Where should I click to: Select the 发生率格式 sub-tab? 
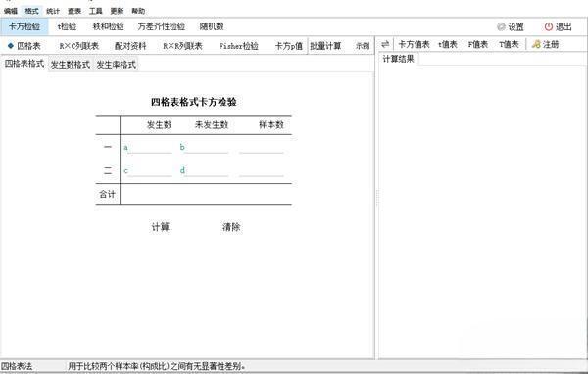point(117,65)
